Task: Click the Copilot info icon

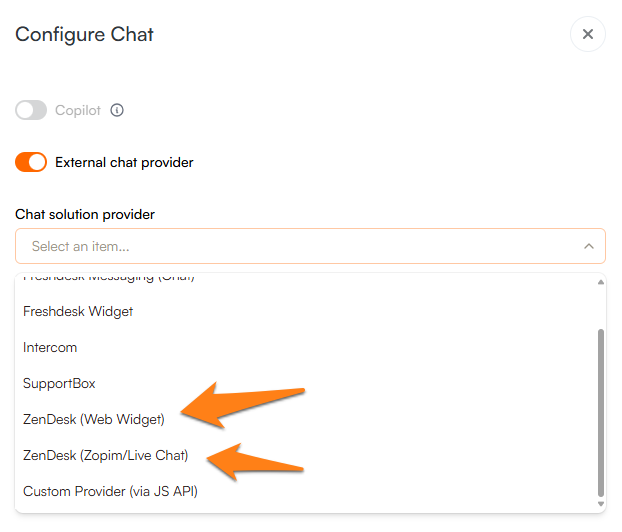Action: tap(117, 111)
